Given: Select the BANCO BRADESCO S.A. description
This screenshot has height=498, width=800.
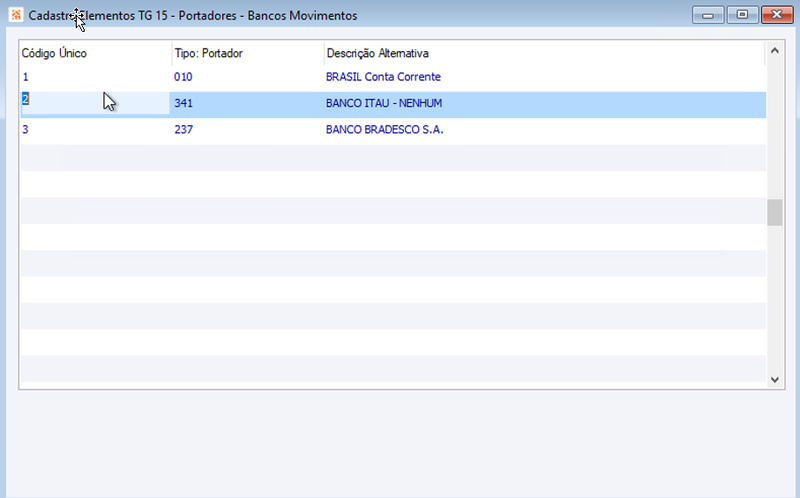Looking at the screenshot, I should click(x=384, y=130).
